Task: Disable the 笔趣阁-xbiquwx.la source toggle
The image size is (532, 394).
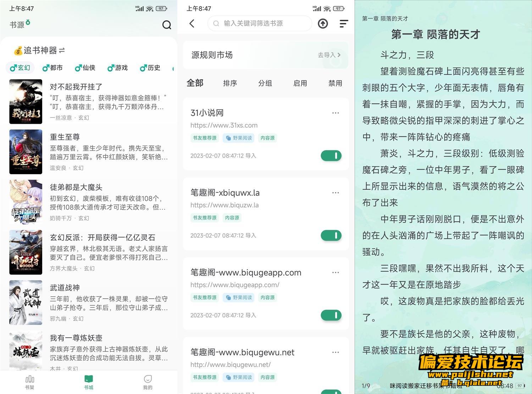Action: (x=331, y=235)
